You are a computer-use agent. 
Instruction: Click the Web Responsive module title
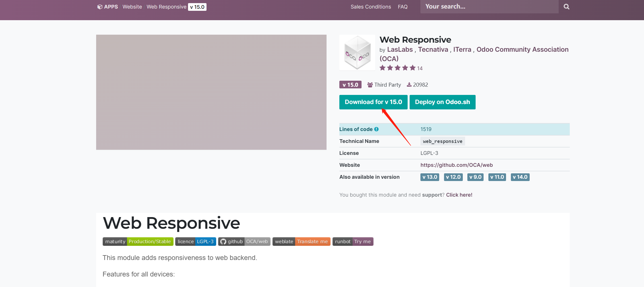pyautogui.click(x=415, y=39)
